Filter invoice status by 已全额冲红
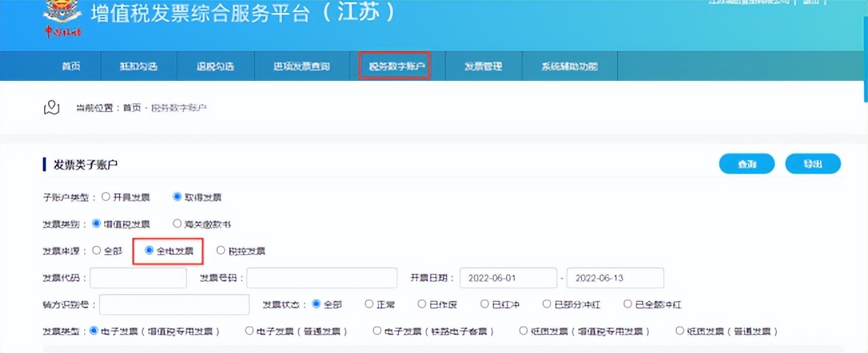The height and width of the screenshot is (353, 868). (628, 304)
